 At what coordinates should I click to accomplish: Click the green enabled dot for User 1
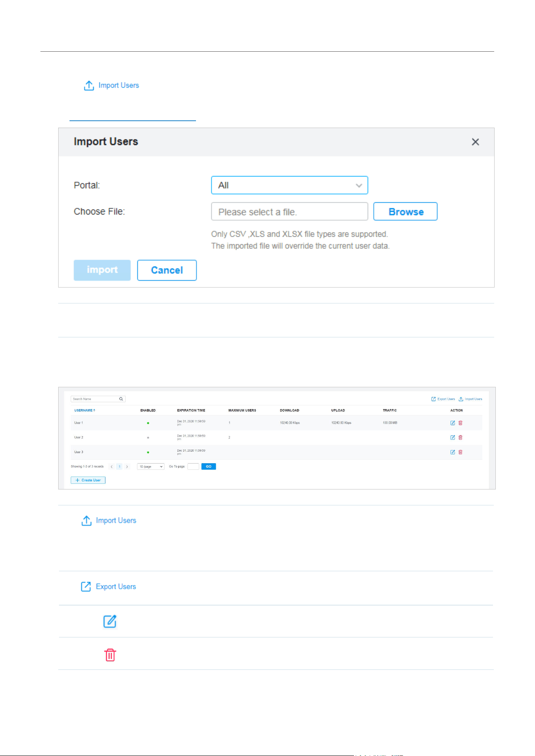pos(148,423)
